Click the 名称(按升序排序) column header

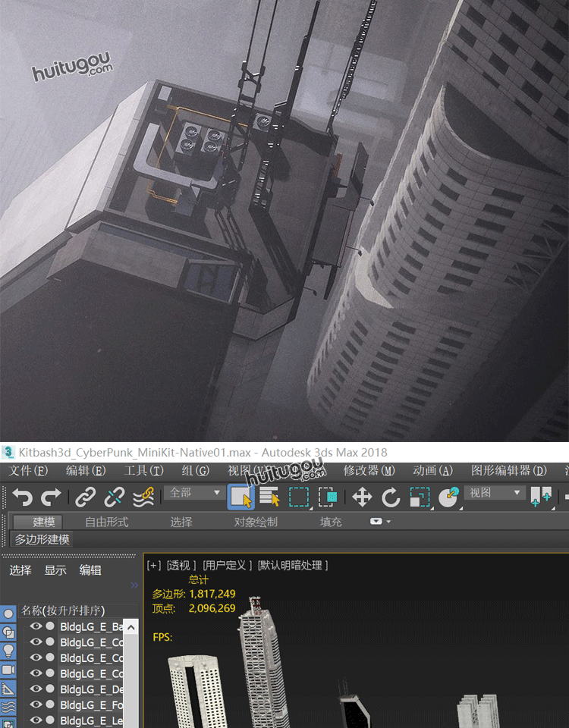63,610
